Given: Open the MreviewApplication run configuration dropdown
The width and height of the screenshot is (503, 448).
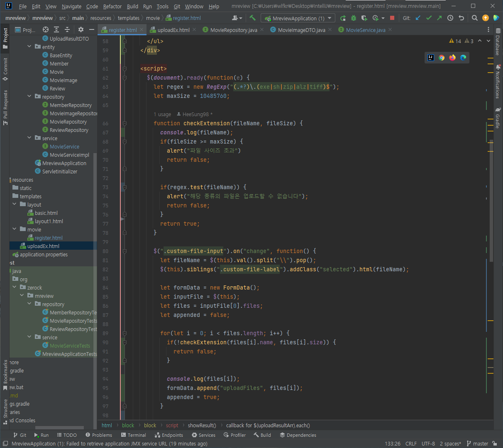Looking at the screenshot, I should 298,18.
